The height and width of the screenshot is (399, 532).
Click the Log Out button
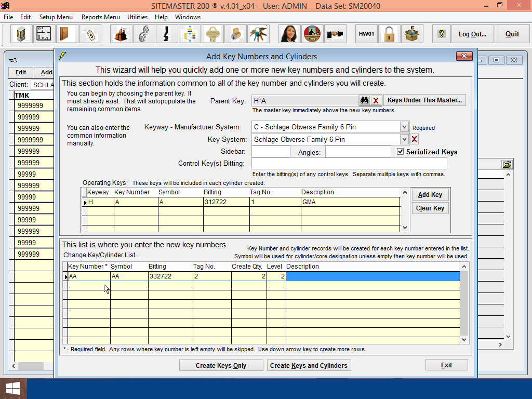pos(472,34)
